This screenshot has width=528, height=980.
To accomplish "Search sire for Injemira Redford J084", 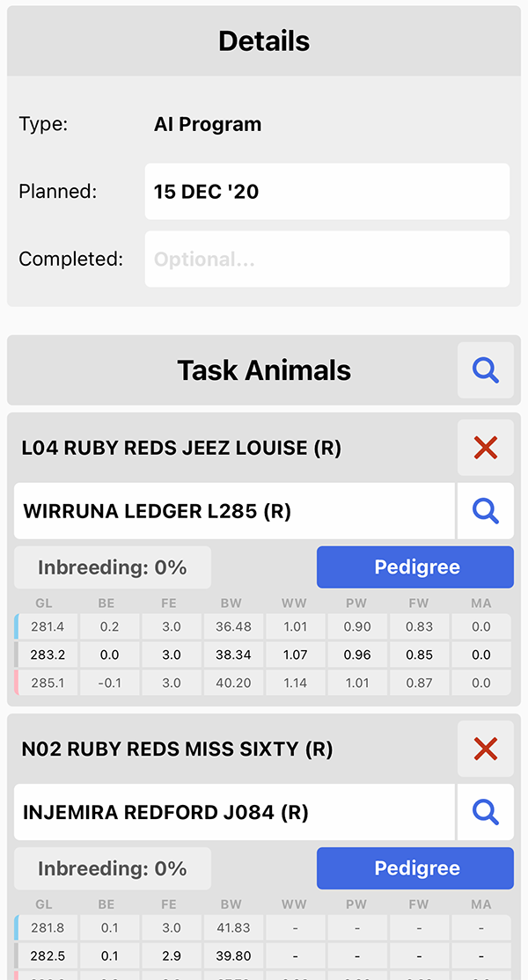I will tap(486, 812).
